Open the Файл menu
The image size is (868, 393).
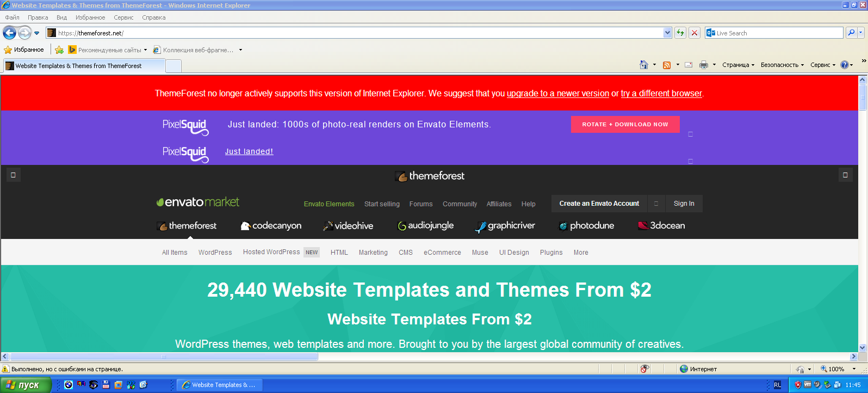tap(12, 17)
